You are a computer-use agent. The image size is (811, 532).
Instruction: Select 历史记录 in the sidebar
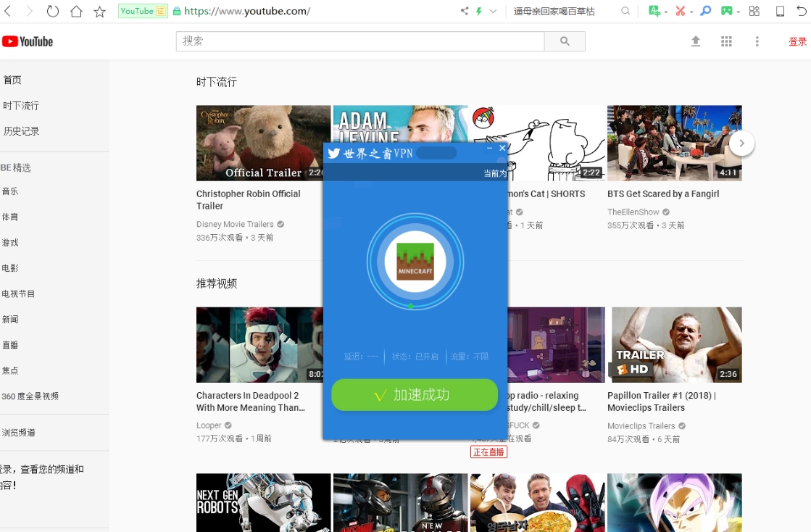coord(21,131)
